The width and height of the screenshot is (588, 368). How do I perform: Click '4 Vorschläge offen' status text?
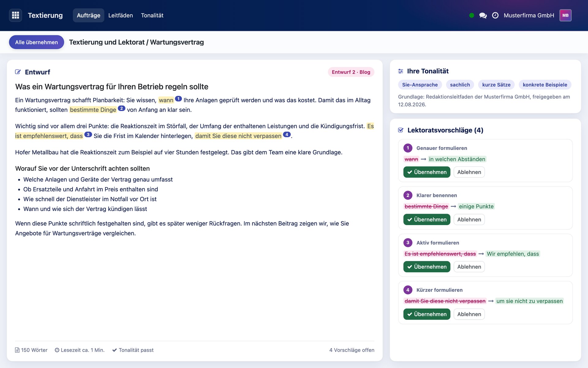coord(352,350)
